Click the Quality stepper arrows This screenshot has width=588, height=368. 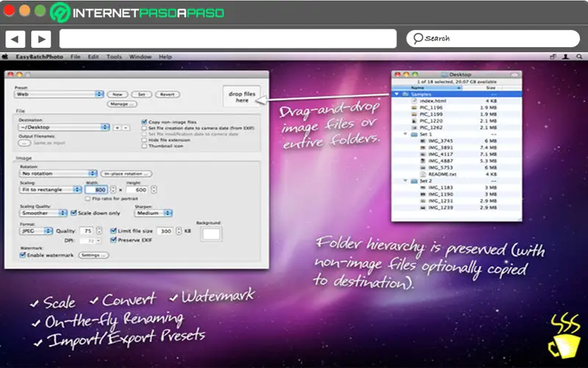[99, 230]
